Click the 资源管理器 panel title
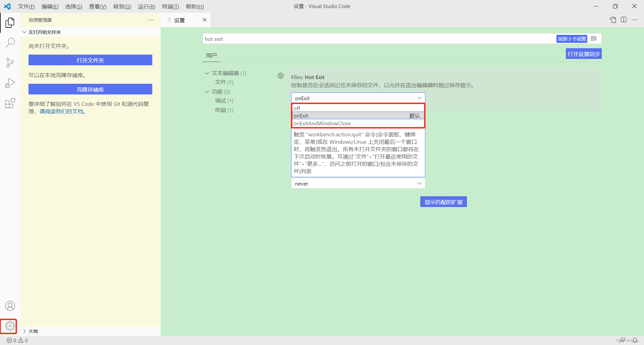This screenshot has height=345, width=644. coord(40,20)
